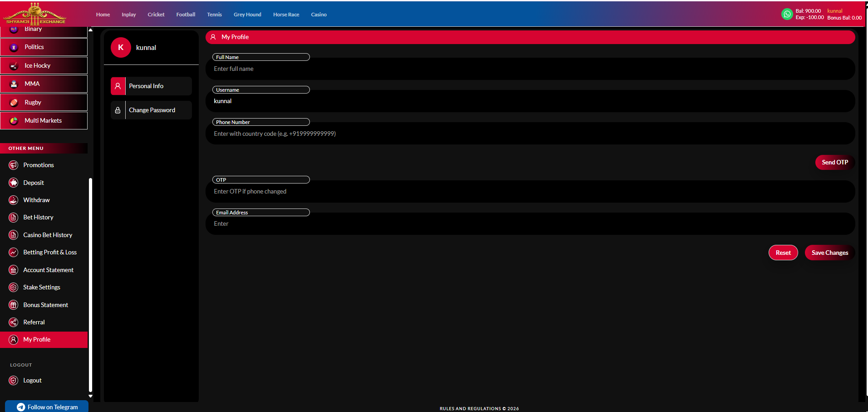Click the Bal: 900.00 balance text
Screen dimensions: 868x412
[x=808, y=11]
